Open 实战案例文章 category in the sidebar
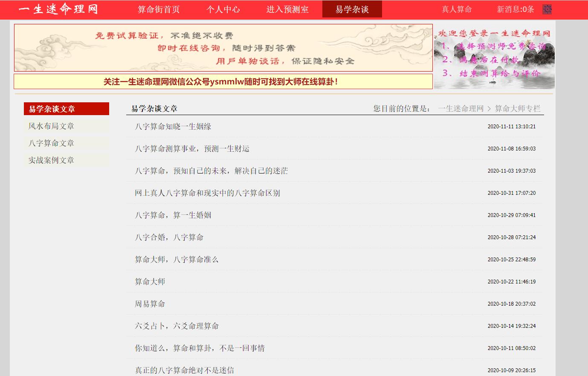Screen dimensions: 588x376 pyautogui.click(x=67, y=160)
